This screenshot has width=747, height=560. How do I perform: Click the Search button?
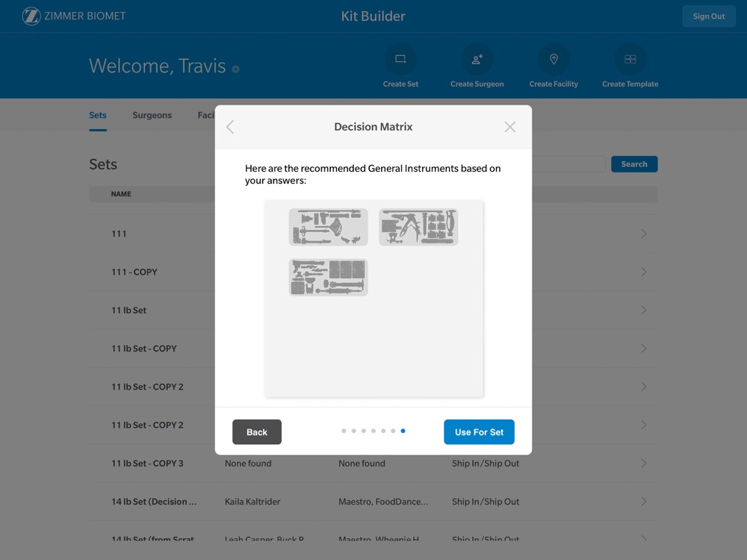coord(634,164)
